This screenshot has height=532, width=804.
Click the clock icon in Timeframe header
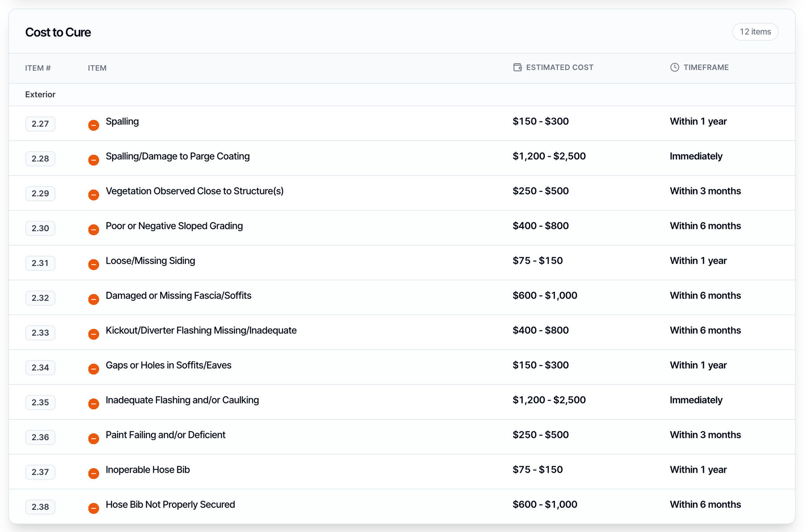pos(674,67)
